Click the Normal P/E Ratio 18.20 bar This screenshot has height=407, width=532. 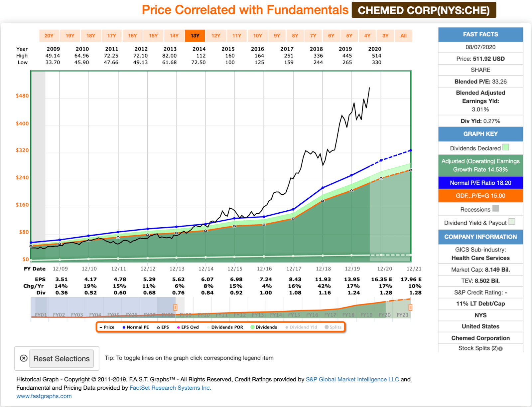(x=480, y=183)
